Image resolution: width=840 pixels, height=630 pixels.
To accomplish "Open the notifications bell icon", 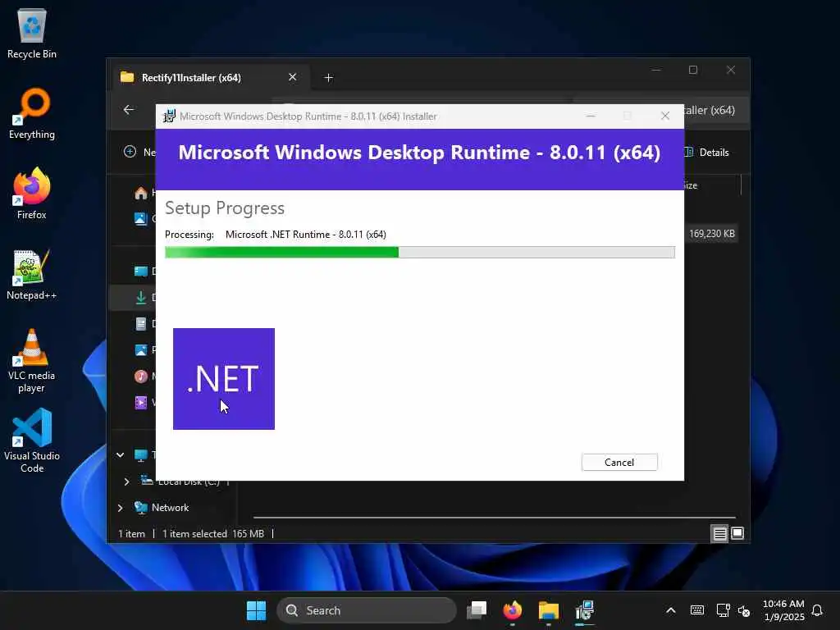I will coord(818,610).
